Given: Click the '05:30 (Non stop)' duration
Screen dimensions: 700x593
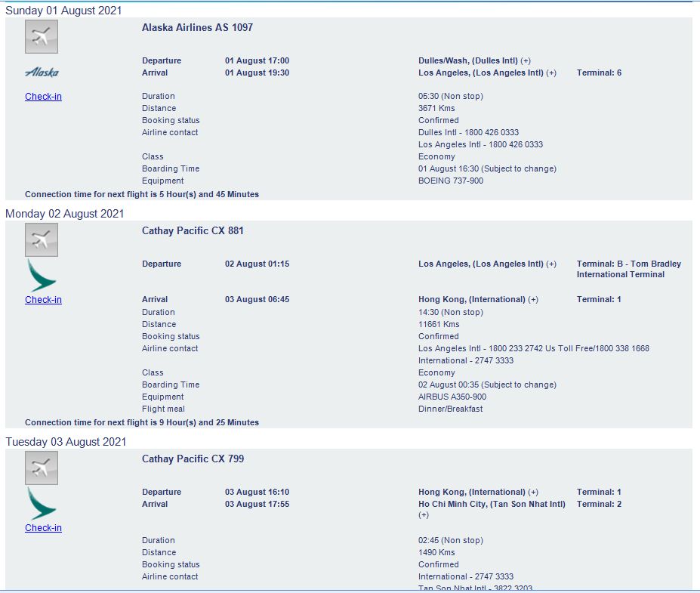Looking at the screenshot, I should point(451,97).
